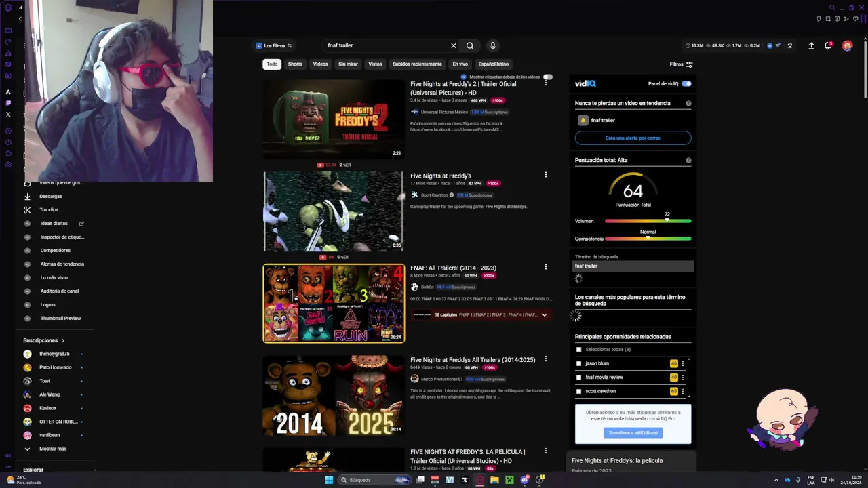868x488 pixels.
Task: Click the Windows Start button
Action: [x=329, y=480]
